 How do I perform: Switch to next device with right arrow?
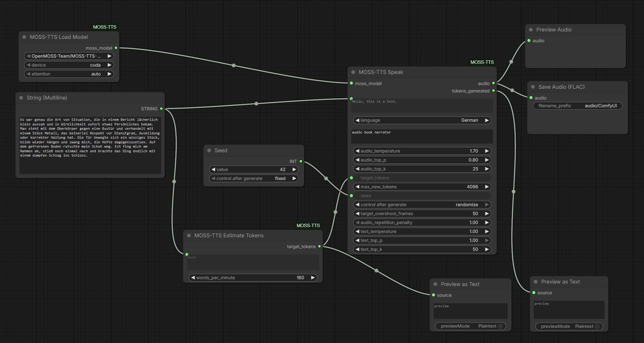click(109, 65)
